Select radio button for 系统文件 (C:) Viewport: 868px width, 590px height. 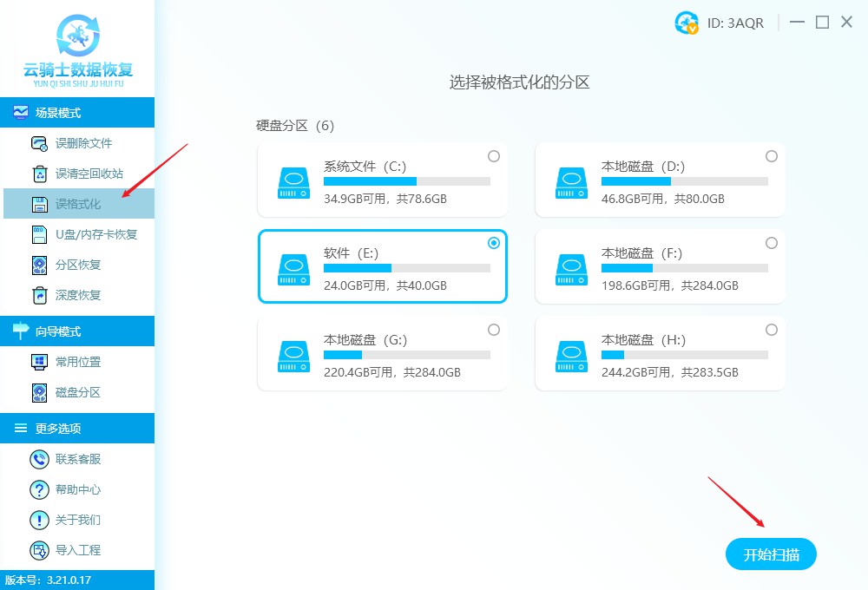coord(494,156)
